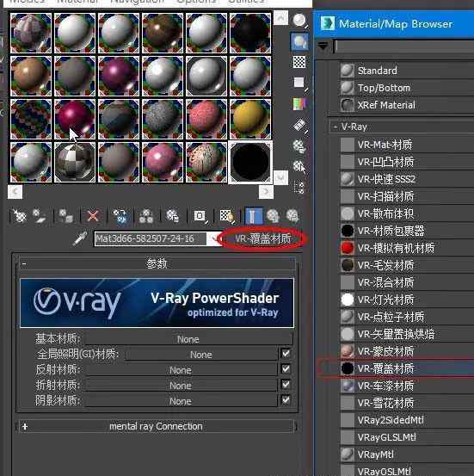
Task: Toggle checkbox next to 折射材质
Action: click(x=286, y=384)
